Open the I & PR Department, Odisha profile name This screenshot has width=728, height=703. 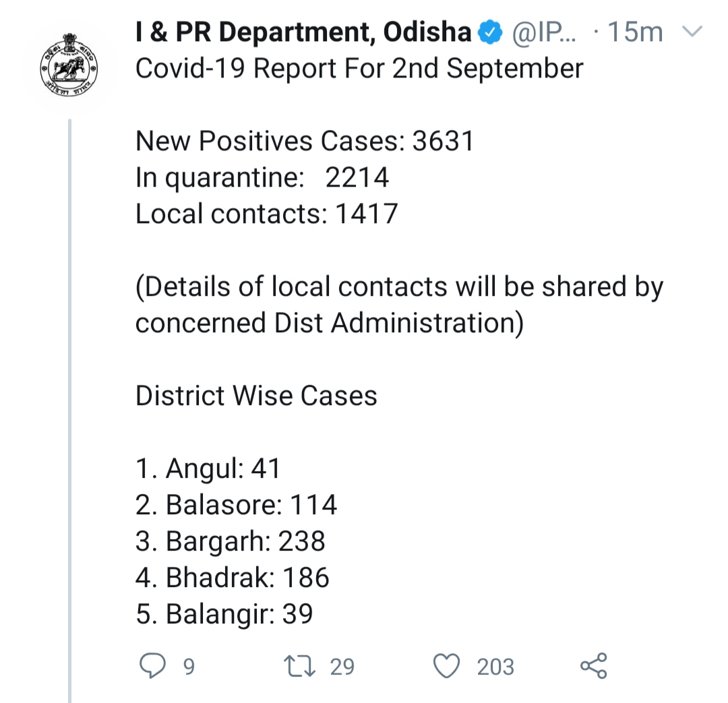(303, 32)
